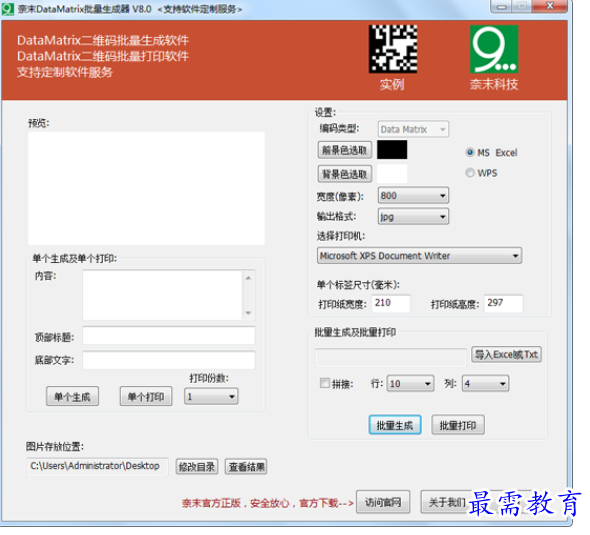Click the 图片存放位置 path field

click(x=97, y=467)
